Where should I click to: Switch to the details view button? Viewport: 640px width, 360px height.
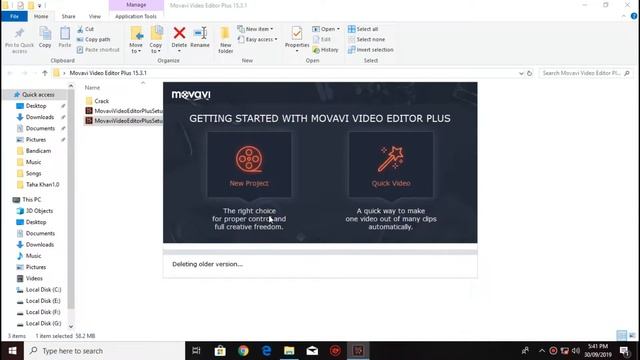point(622,336)
